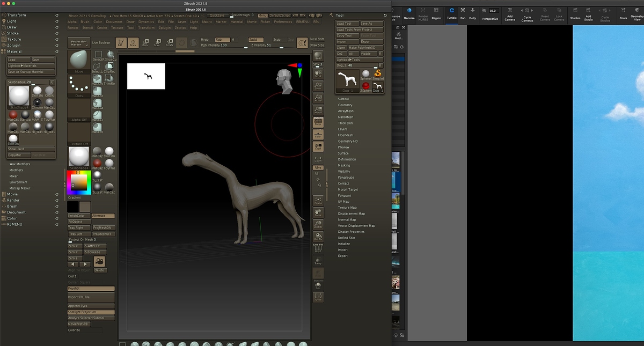Choose the Sphere3D tool icon
This screenshot has width=644, height=346.
pos(366,74)
